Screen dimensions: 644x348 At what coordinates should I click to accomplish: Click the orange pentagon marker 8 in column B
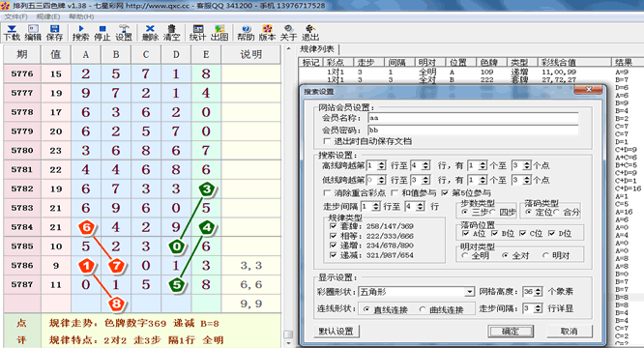coord(116,304)
